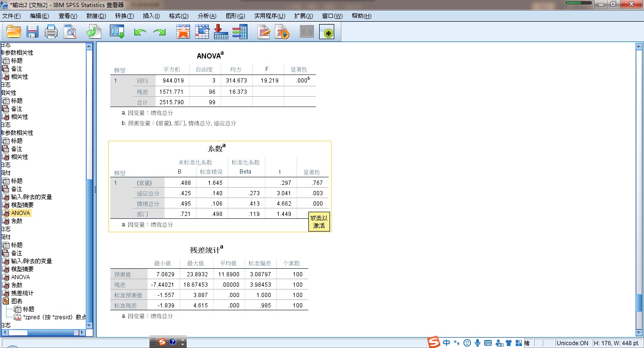Open the 分析(A) menu
The image size is (644, 348).
(x=206, y=16)
